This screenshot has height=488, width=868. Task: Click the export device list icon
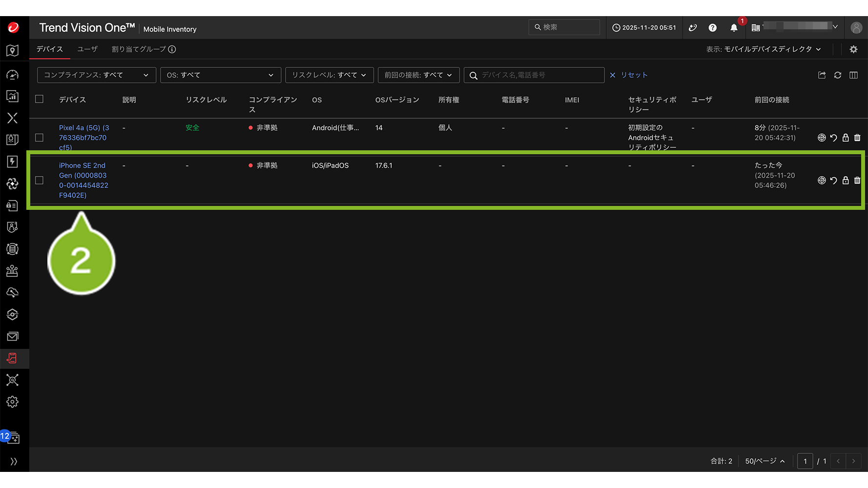[x=822, y=75]
